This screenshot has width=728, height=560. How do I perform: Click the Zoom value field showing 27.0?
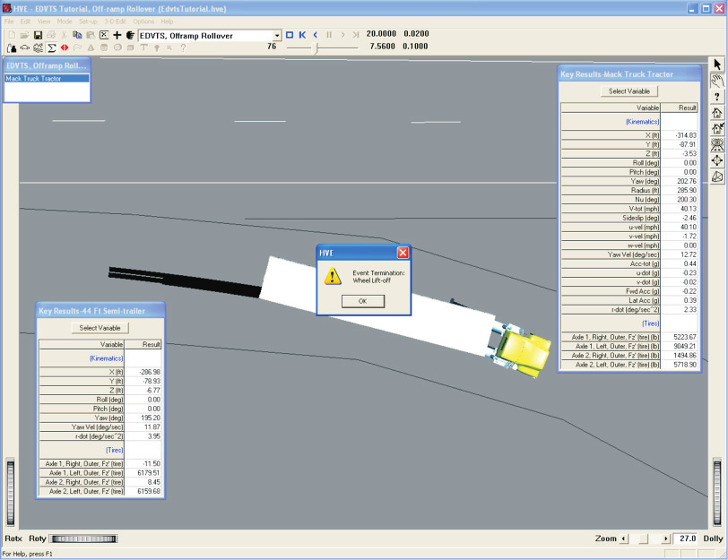point(685,538)
